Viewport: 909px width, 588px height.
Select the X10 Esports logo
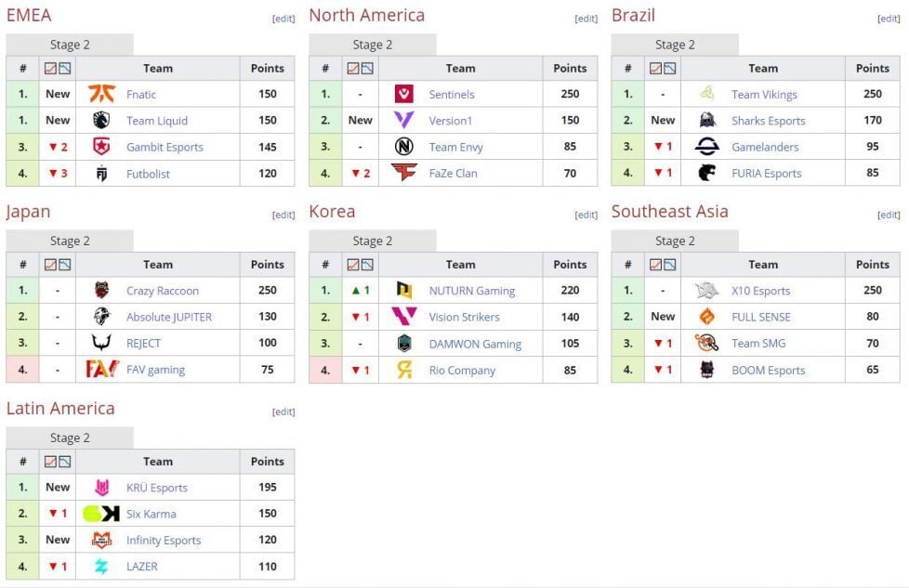click(x=705, y=291)
